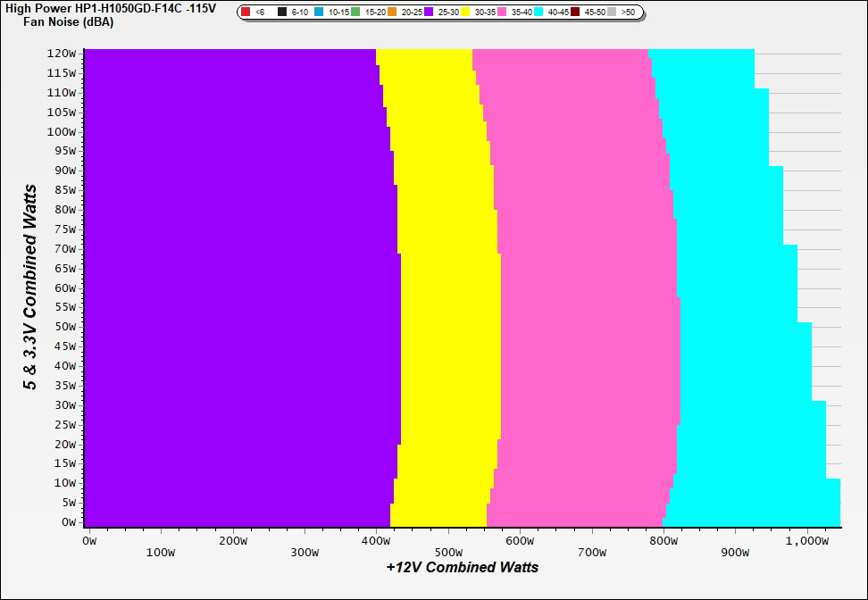The image size is (868, 600).
Task: Click the purple 25-30 legend swatch
Action: click(429, 12)
